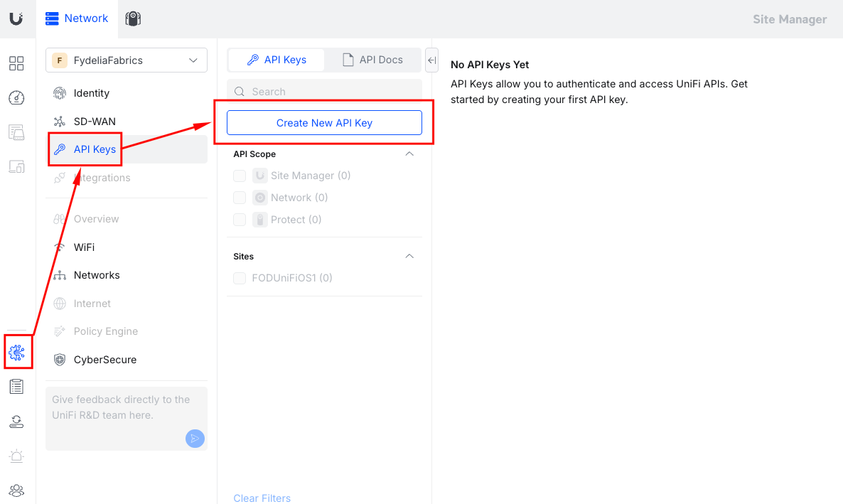Click the API Keys sidebar item
843x504 pixels.
(x=127, y=149)
